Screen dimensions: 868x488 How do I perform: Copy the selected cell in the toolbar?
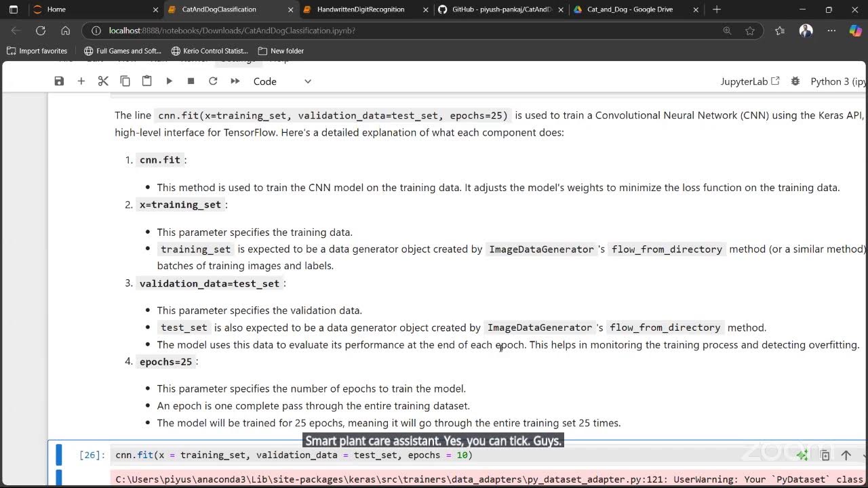click(125, 81)
